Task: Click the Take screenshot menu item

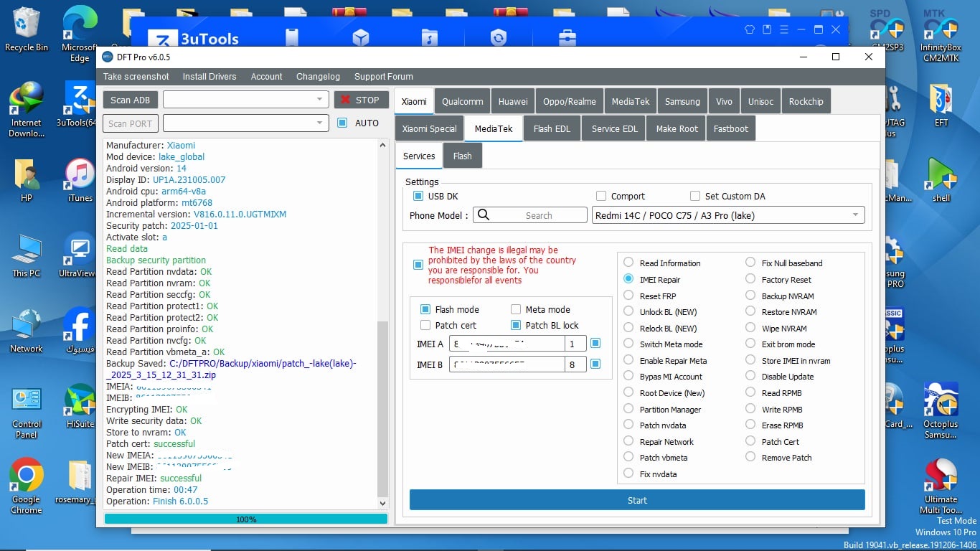Action: [x=136, y=76]
